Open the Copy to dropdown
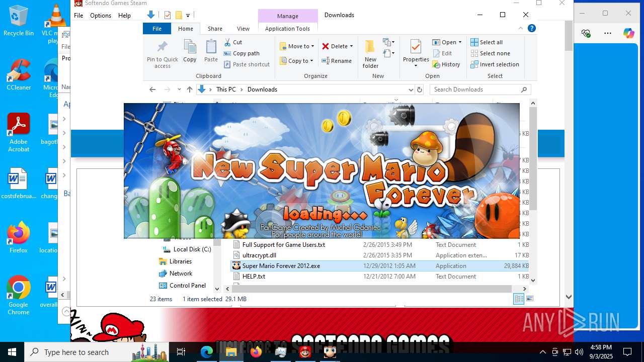644x362 pixels. (x=297, y=61)
